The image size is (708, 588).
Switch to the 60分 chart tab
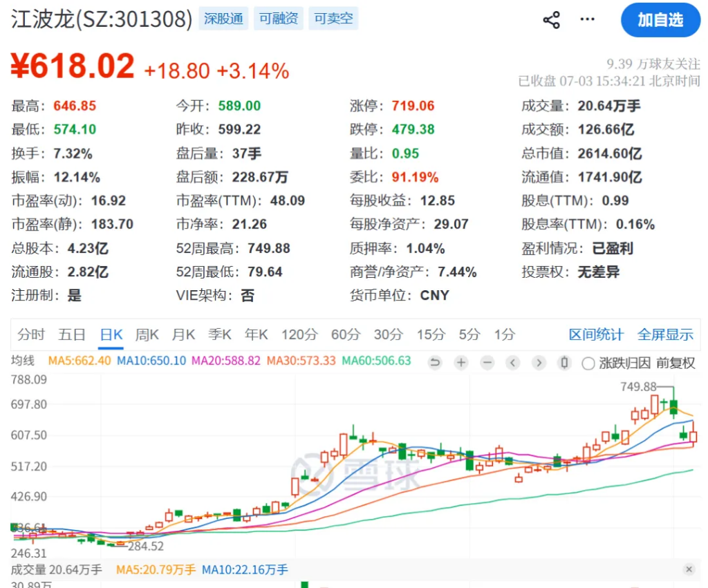coord(346,335)
